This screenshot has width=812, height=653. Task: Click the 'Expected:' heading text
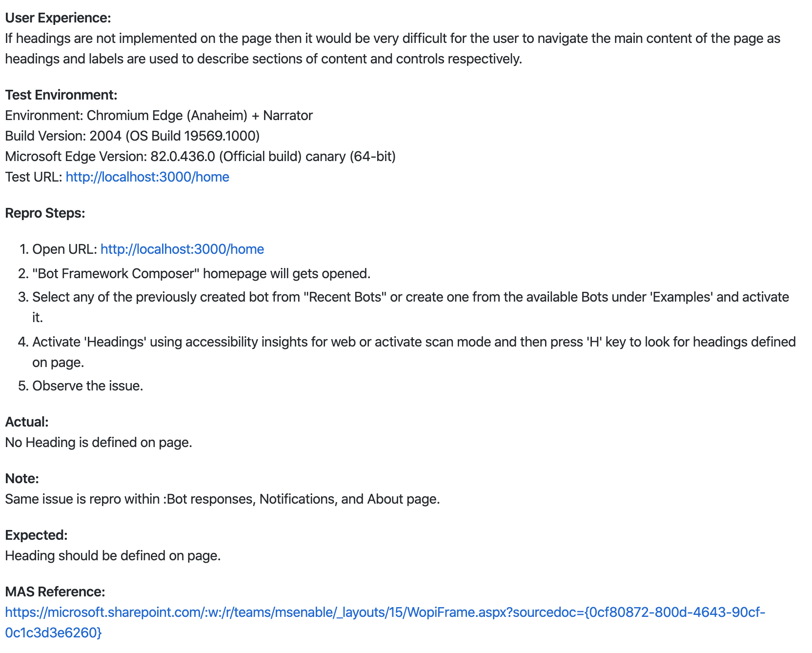pos(37,535)
